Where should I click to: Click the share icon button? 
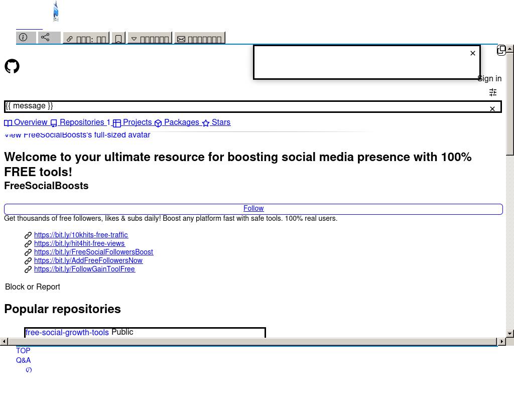coord(49,38)
